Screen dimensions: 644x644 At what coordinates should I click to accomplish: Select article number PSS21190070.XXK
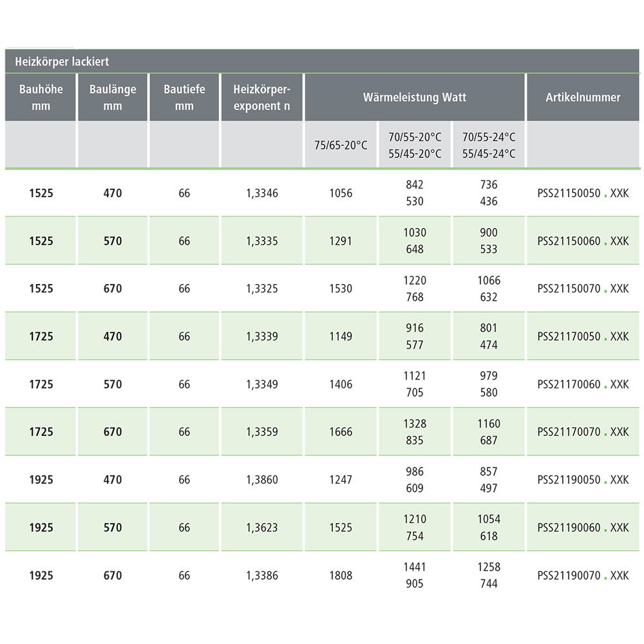[583, 576]
